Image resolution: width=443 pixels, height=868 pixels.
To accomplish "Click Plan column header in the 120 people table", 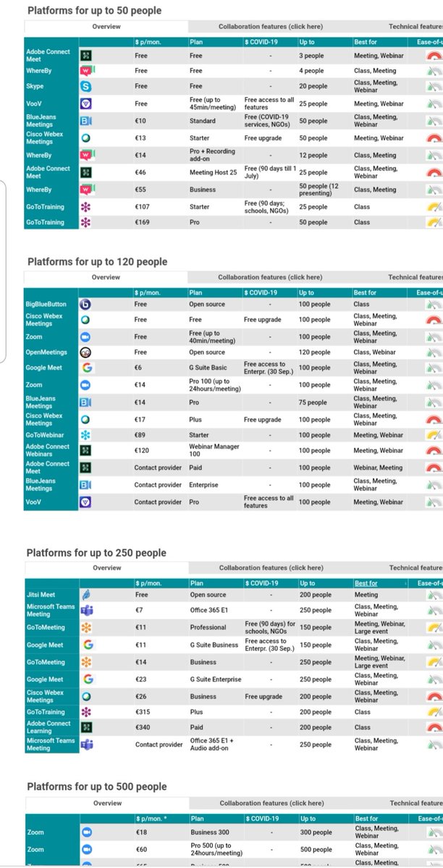I will click(x=195, y=293).
